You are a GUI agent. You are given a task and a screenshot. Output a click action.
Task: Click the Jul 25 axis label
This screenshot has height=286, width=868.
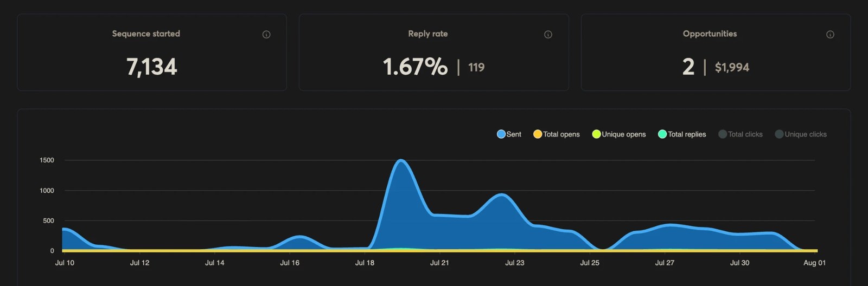coord(590,263)
